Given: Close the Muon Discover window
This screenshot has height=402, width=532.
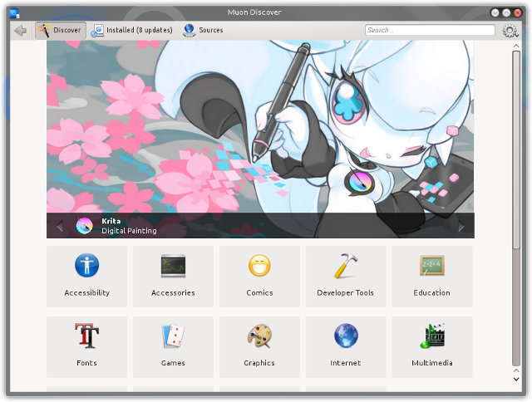Looking at the screenshot, I should pyautogui.click(x=517, y=13).
